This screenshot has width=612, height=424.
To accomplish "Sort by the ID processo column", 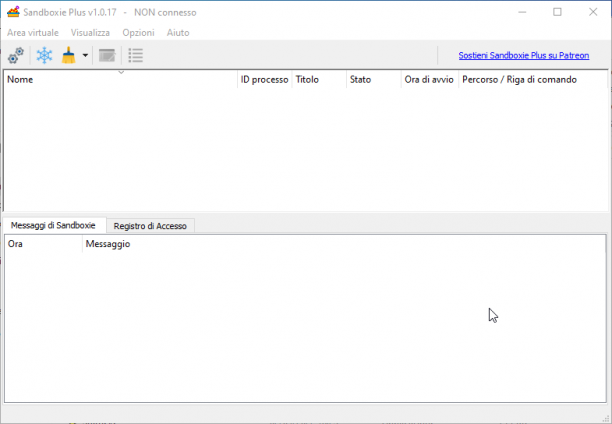I will [x=265, y=80].
